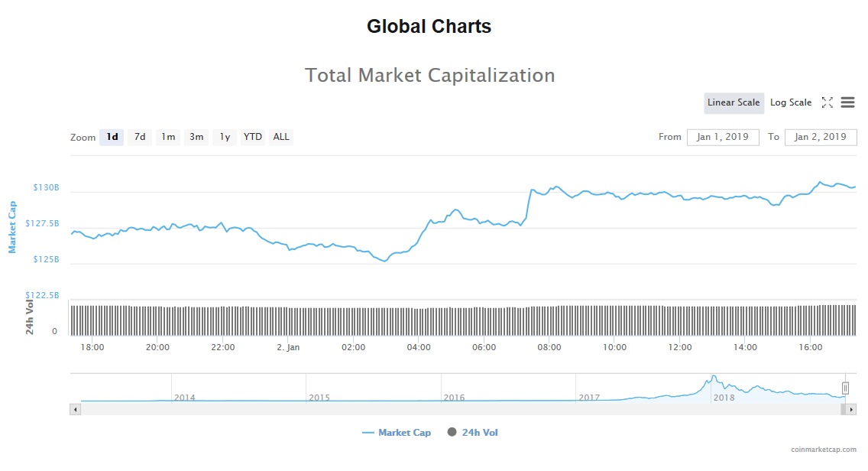Switch to Log Scale
868x471 pixels.
(791, 103)
